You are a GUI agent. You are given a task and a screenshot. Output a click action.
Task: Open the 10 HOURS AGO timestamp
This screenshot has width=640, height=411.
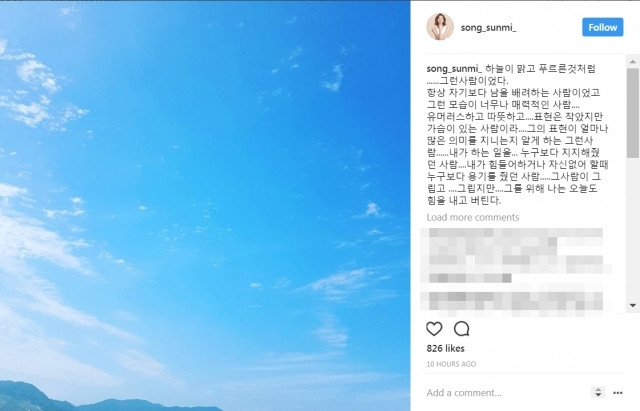click(x=451, y=364)
